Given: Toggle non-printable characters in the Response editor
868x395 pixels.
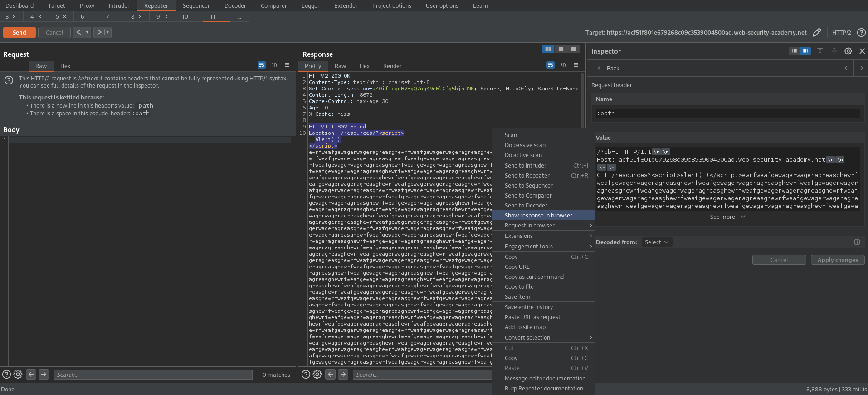Looking at the screenshot, I should point(563,65).
